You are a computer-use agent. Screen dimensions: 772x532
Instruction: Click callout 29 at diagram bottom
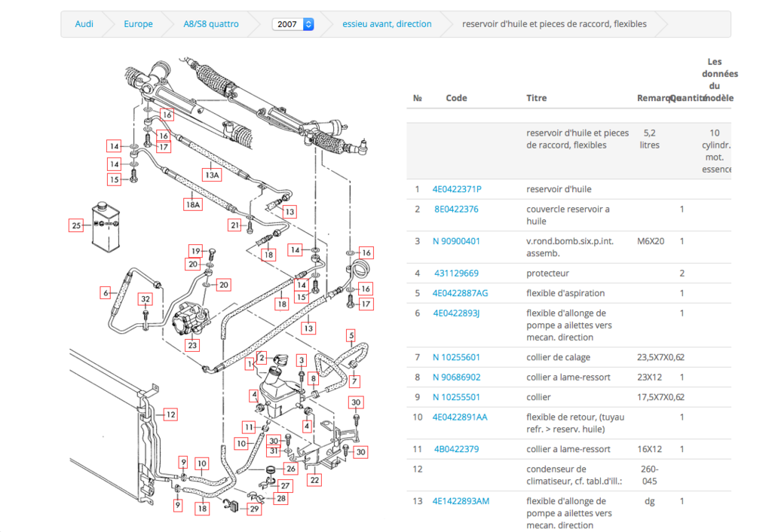(254, 510)
